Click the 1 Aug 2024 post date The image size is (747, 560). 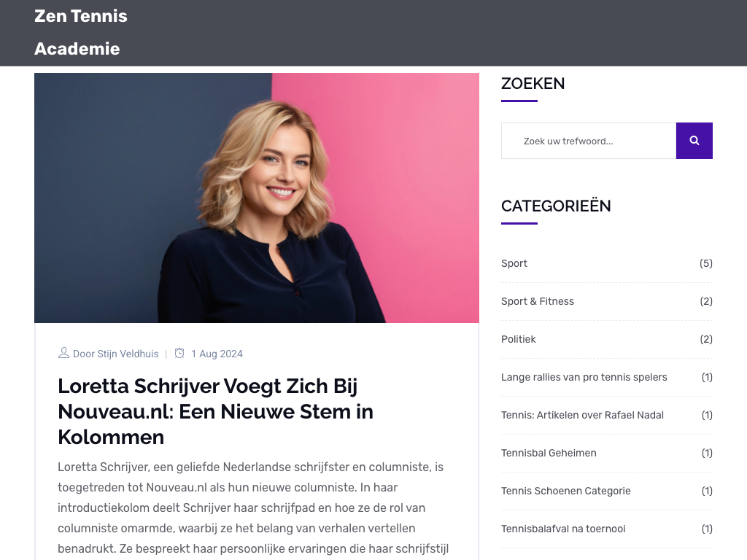point(217,354)
